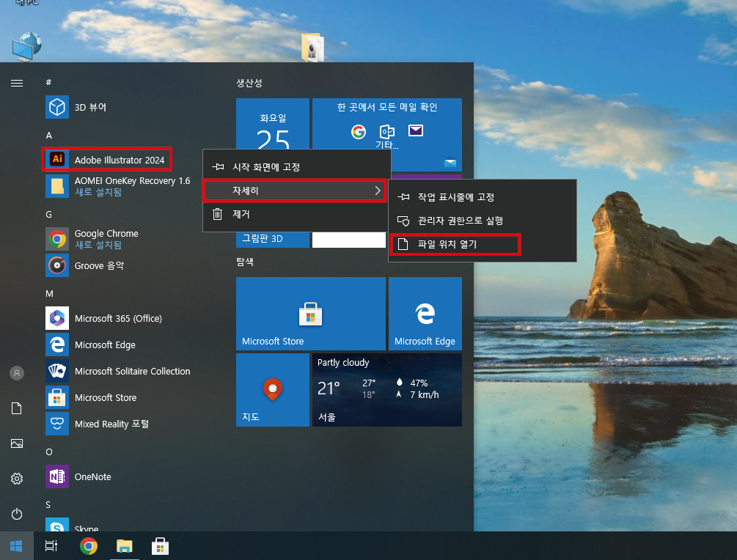Screen dimensions: 737x560
Task: Click the Windows Start button
Action: point(16,546)
